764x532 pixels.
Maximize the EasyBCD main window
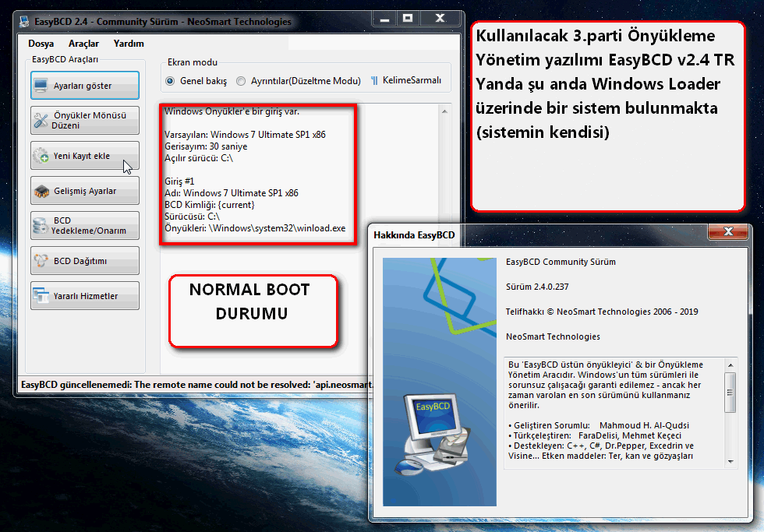coord(408,19)
